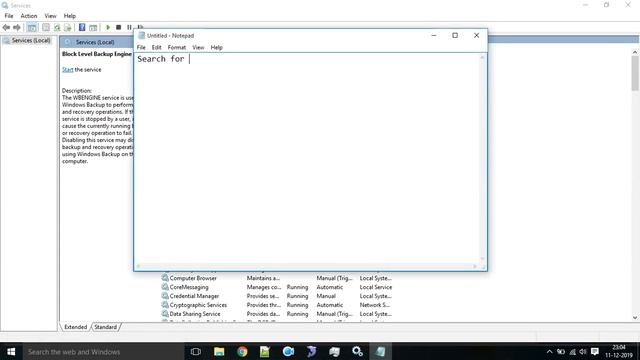Open the Services gears icon on taskbar
Screen dimensions: 640x360
click(x=358, y=351)
